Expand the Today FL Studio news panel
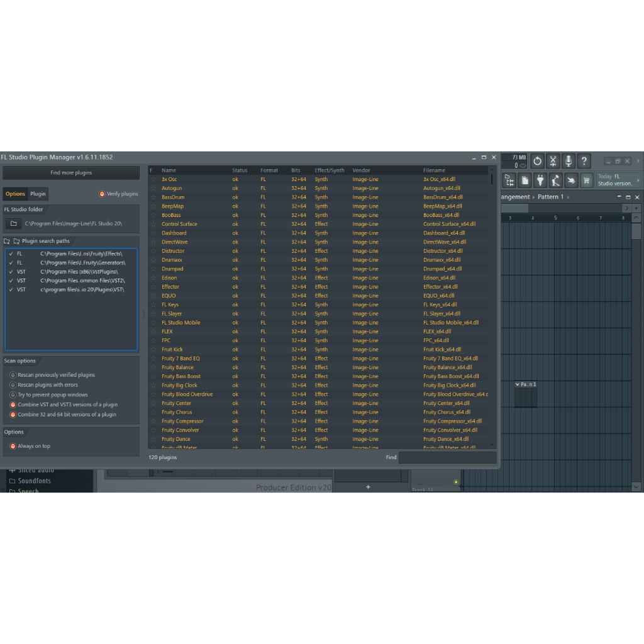 (638, 180)
